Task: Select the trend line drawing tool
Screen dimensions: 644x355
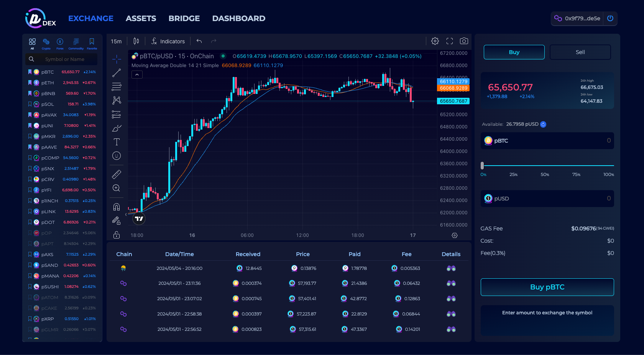Action: (x=117, y=73)
